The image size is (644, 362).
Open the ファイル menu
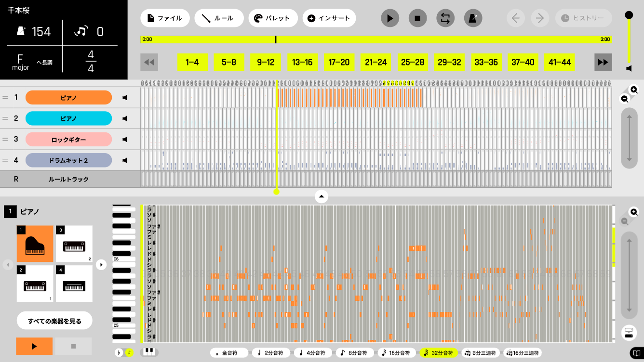tap(164, 18)
